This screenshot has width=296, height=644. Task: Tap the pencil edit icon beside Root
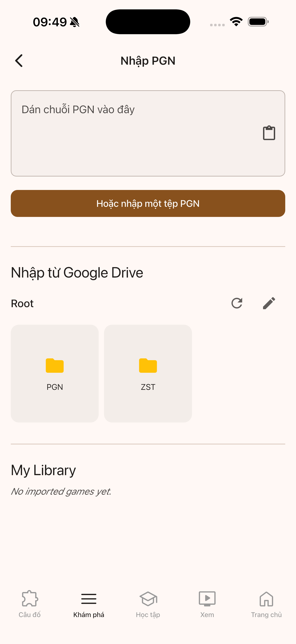(x=269, y=303)
